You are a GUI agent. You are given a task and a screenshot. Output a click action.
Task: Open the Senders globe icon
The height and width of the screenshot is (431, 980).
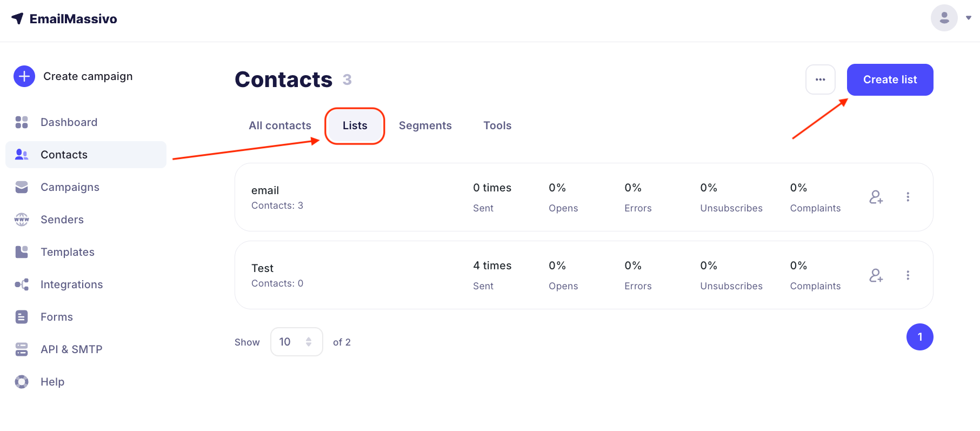[22, 220]
